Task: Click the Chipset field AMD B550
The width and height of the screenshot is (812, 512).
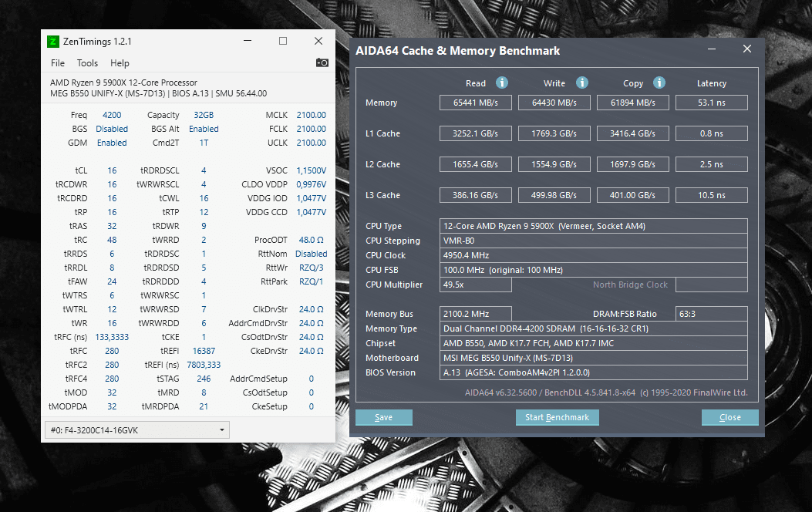Action: [x=594, y=343]
